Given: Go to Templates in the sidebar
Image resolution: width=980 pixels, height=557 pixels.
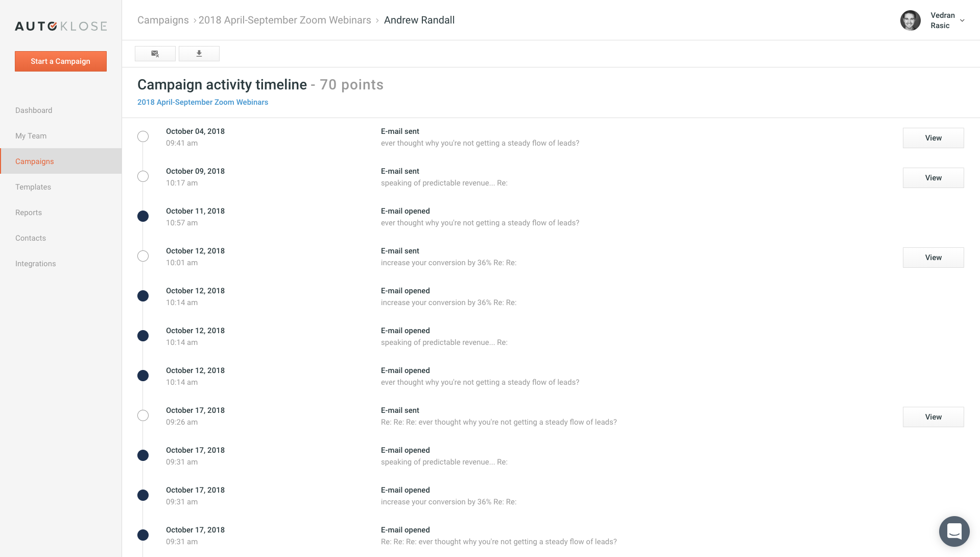Looking at the screenshot, I should pos(33,187).
